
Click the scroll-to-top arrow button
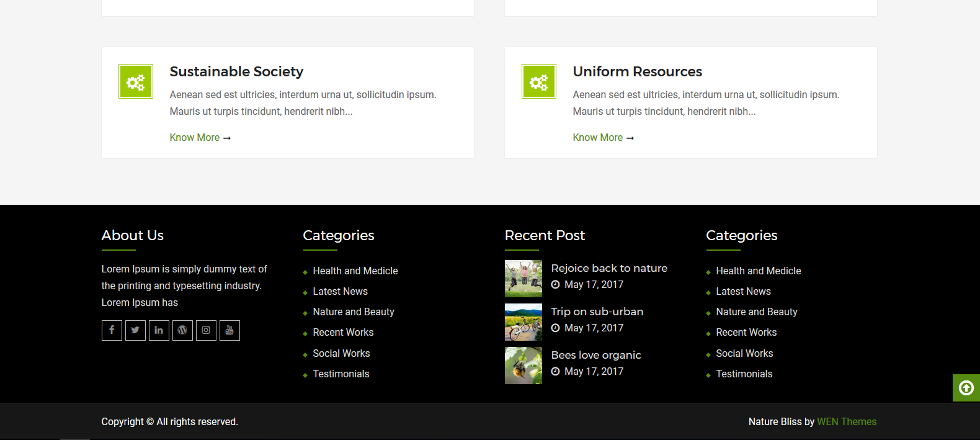tap(966, 388)
